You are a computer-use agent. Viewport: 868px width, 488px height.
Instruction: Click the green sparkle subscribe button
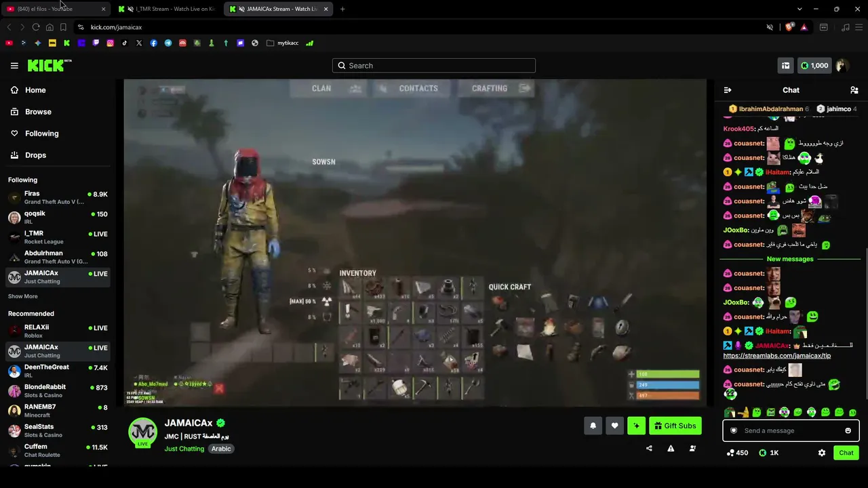(x=636, y=426)
